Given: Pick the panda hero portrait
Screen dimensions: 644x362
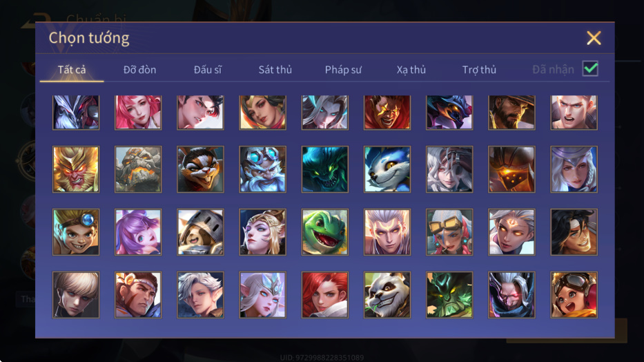Looking at the screenshot, I should tap(387, 294).
